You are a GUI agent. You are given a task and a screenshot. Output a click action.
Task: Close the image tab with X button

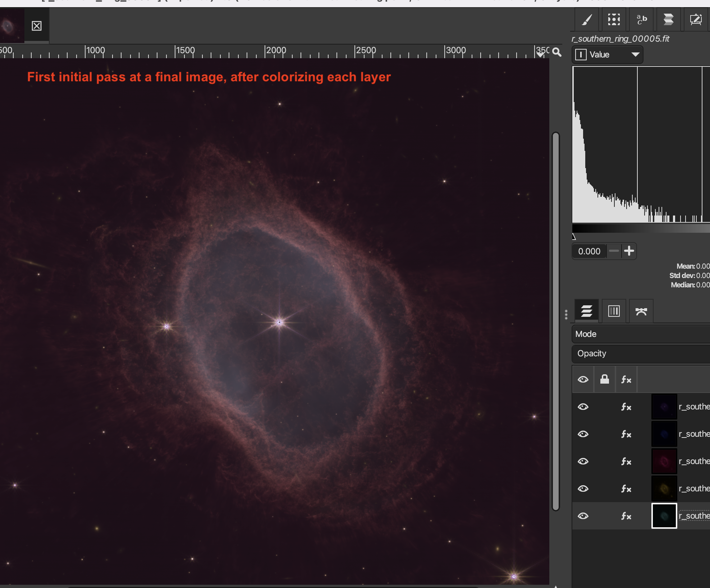(x=37, y=26)
